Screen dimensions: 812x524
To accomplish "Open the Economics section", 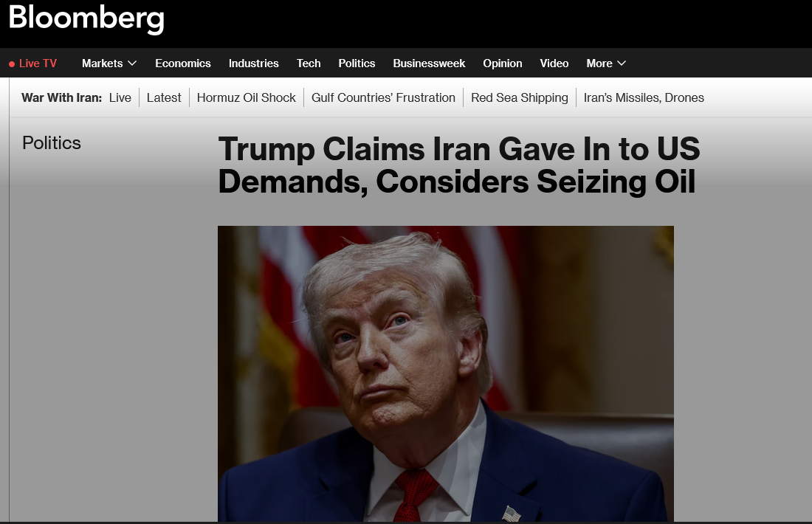I will (x=183, y=63).
